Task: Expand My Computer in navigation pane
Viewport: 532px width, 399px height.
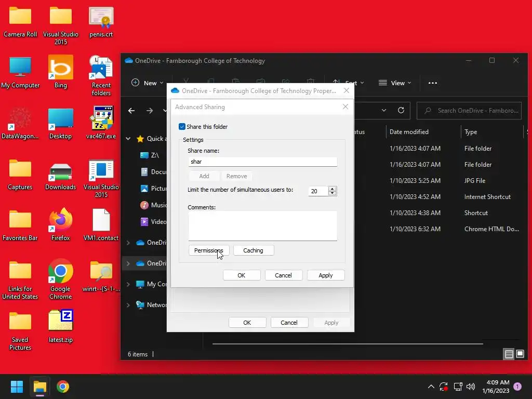Action: 128,284
